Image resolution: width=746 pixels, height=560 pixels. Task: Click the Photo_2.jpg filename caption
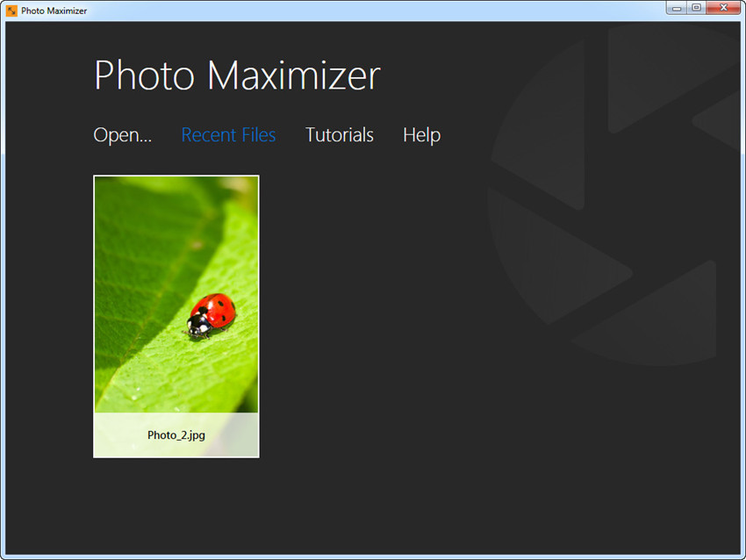coord(175,434)
